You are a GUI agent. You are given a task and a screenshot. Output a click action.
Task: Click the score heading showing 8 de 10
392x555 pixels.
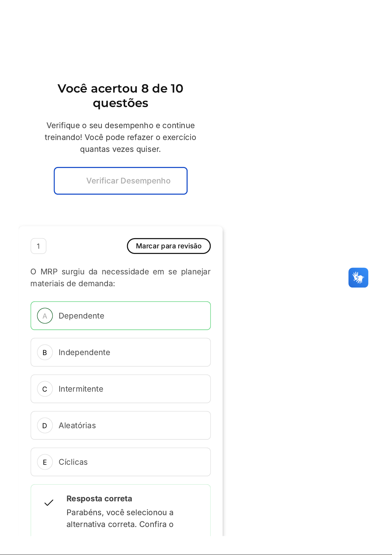[x=120, y=96]
